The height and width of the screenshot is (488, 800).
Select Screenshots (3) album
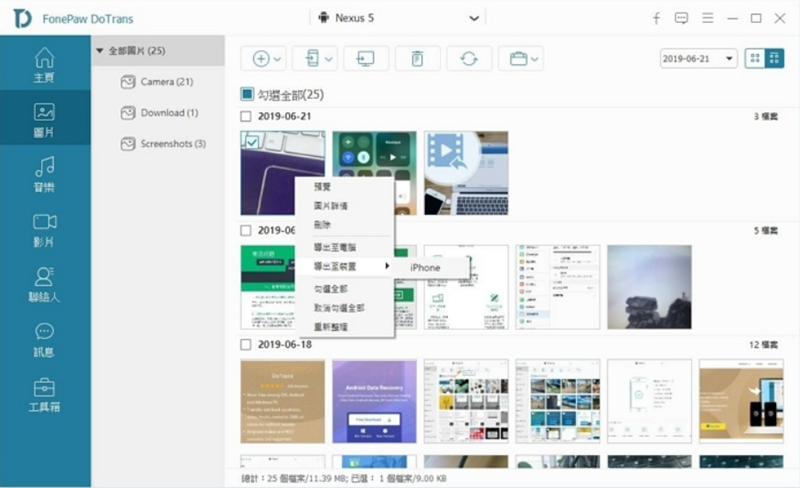173,144
